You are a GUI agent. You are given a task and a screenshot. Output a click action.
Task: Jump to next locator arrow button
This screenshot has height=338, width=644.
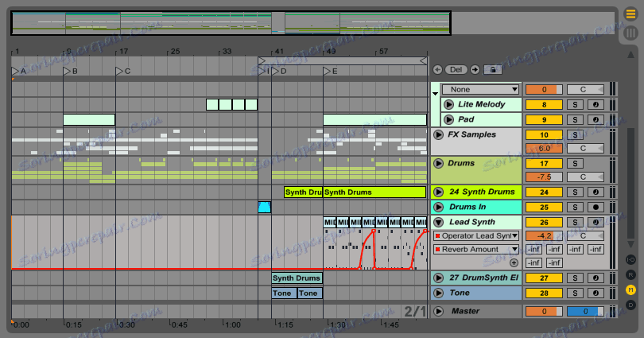(475, 70)
